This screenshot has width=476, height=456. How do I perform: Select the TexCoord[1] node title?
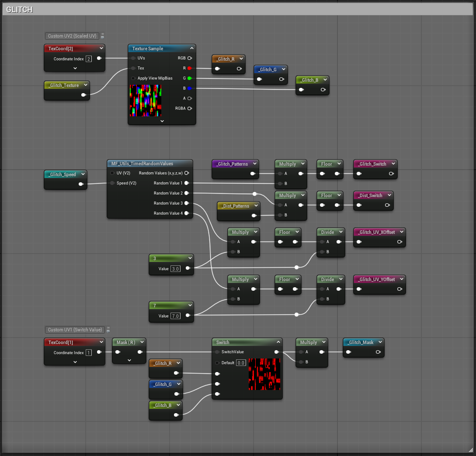(x=61, y=342)
